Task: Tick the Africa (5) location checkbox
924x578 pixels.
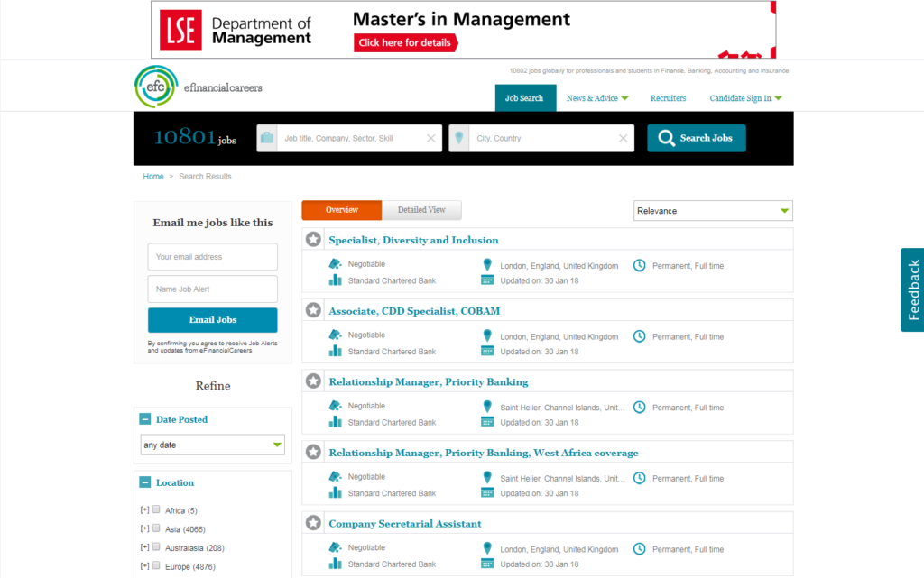Action: click(x=156, y=509)
